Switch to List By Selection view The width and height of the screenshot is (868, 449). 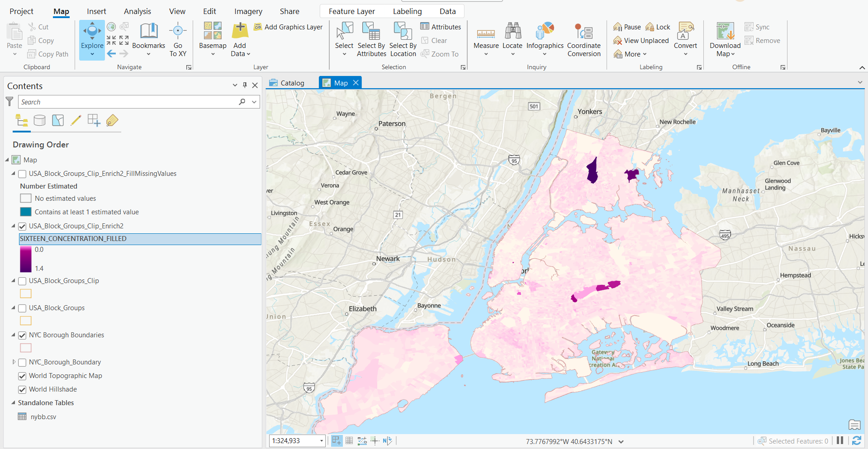point(58,120)
